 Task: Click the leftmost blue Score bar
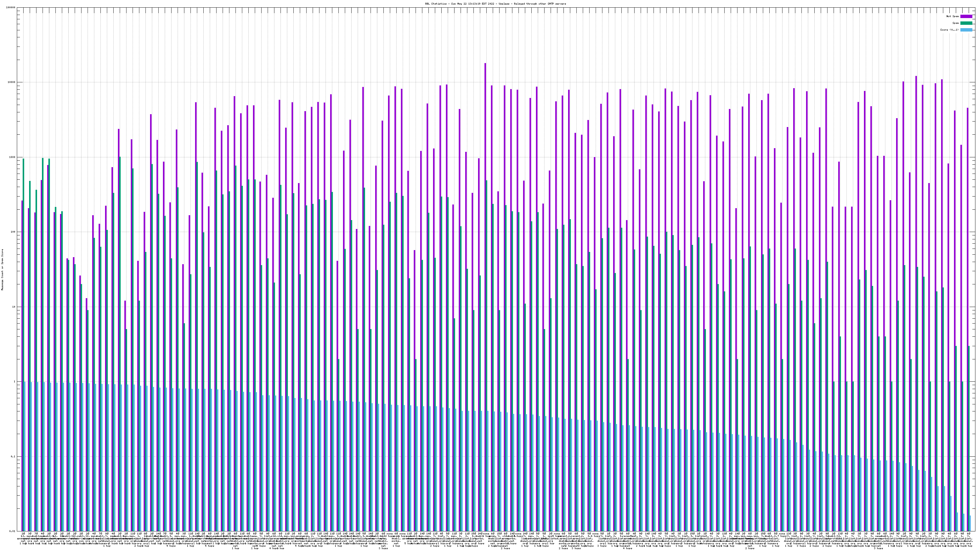click(x=25, y=456)
